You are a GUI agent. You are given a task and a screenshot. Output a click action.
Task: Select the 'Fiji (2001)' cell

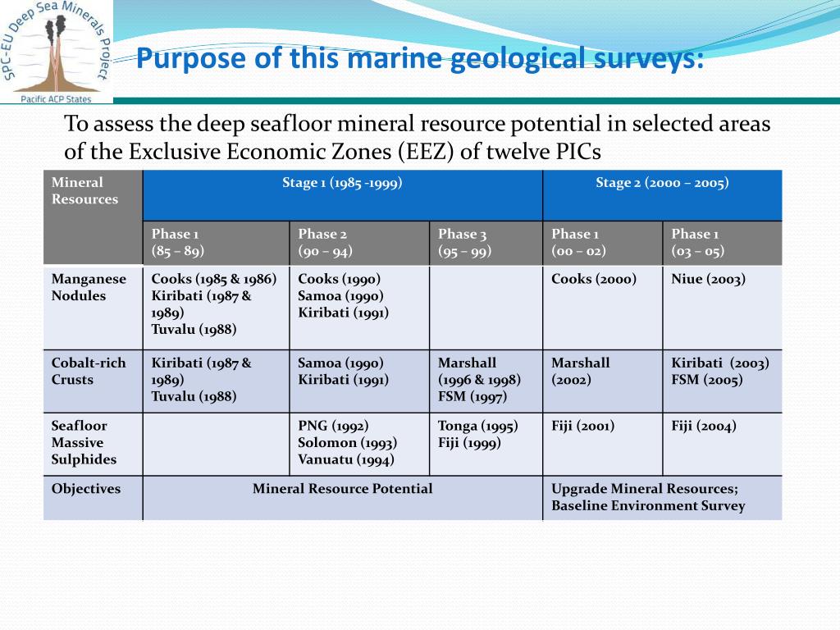pyautogui.click(x=603, y=444)
